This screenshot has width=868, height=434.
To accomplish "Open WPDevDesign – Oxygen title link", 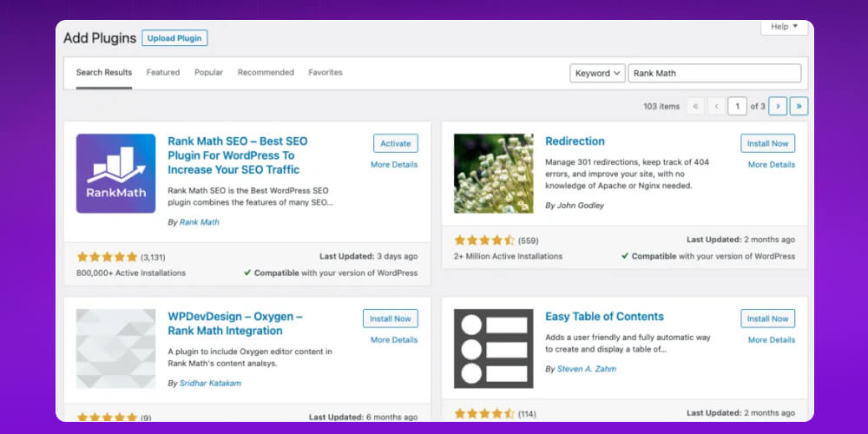I will [235, 324].
